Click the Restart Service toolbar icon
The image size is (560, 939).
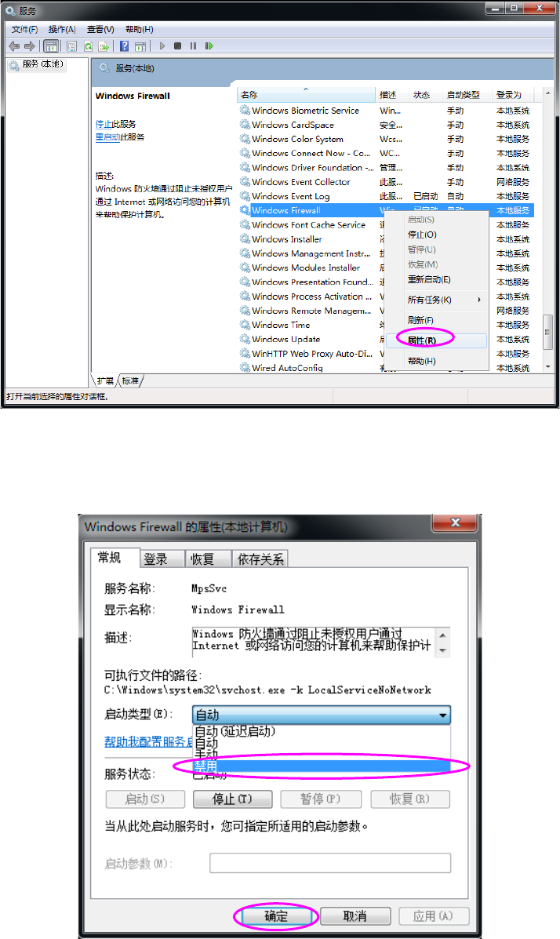point(209,46)
